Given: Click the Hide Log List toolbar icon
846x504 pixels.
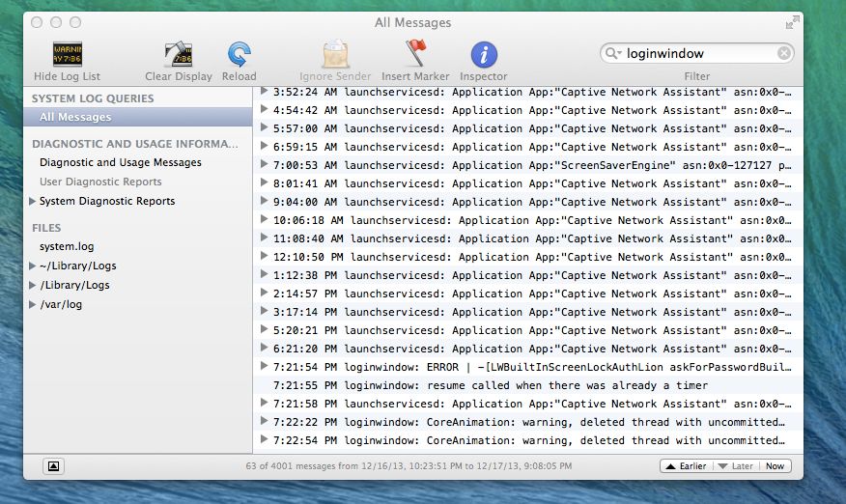Looking at the screenshot, I should click(x=68, y=54).
